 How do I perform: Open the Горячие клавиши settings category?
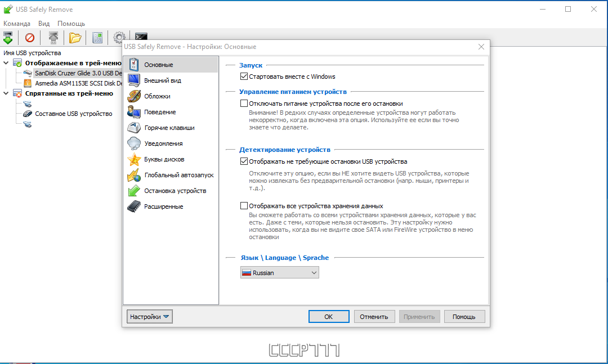(171, 128)
